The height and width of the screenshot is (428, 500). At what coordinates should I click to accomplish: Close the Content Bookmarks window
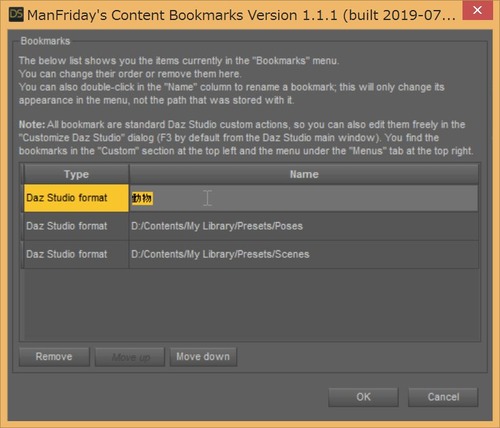click(477, 10)
